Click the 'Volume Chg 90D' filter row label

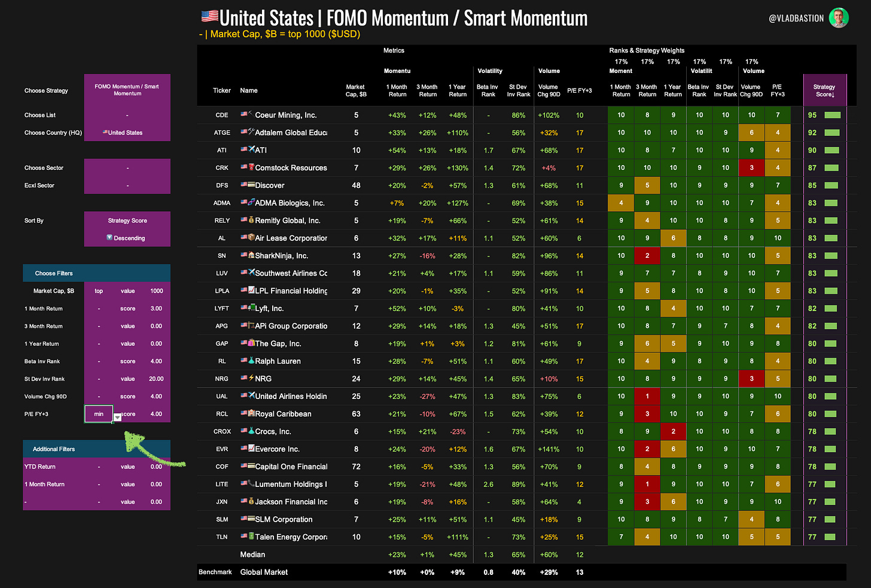45,397
